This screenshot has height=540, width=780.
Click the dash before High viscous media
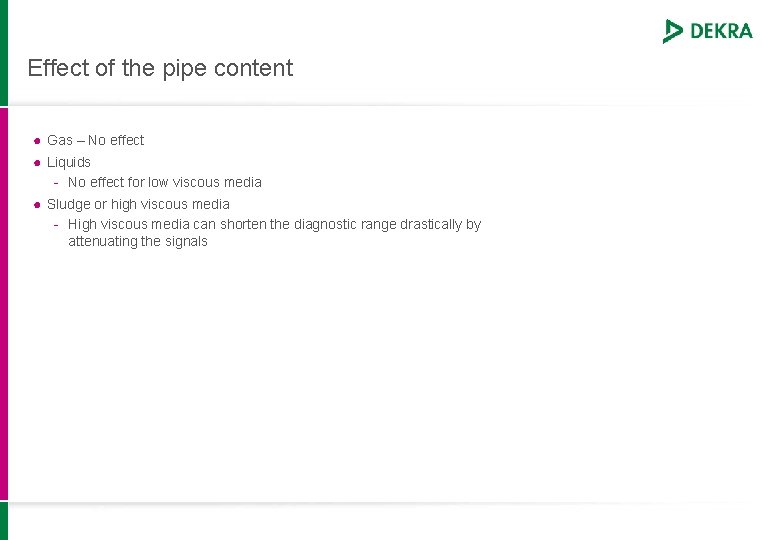tap(56, 225)
